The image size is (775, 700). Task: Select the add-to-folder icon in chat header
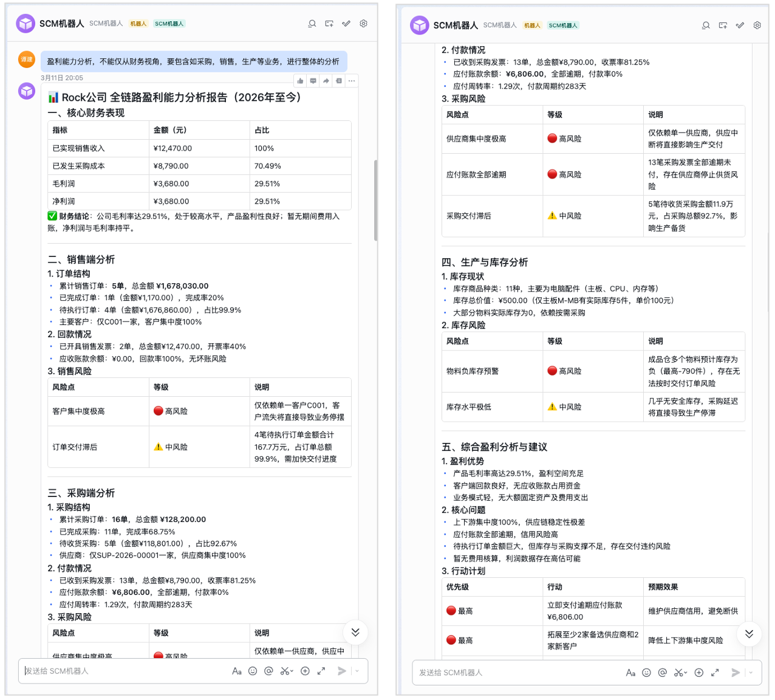(x=329, y=24)
